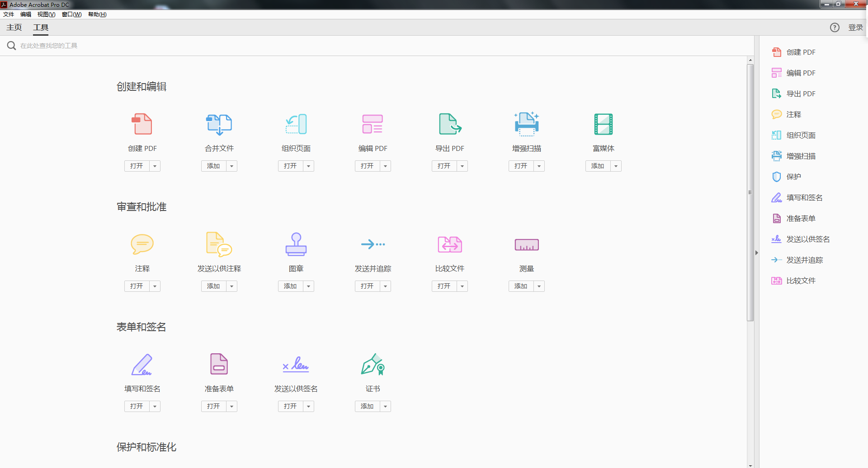Click the scrollbar down arrow
This screenshot has width=868, height=468.
(750, 465)
